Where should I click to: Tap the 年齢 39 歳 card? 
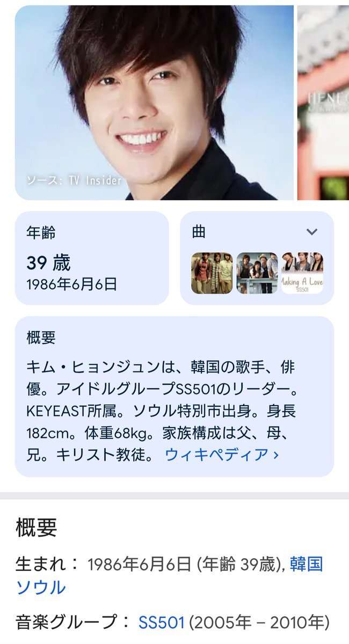pyautogui.click(x=92, y=258)
